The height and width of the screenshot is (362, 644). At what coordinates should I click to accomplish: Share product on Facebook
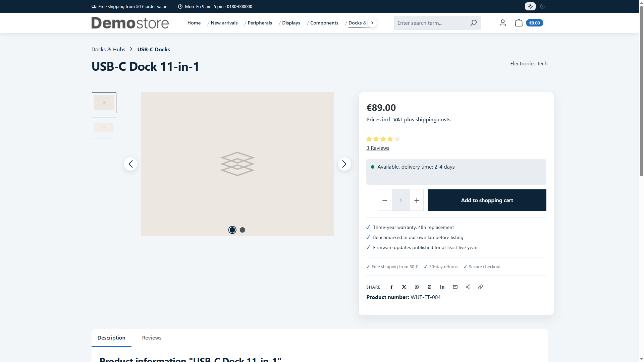pos(391,287)
